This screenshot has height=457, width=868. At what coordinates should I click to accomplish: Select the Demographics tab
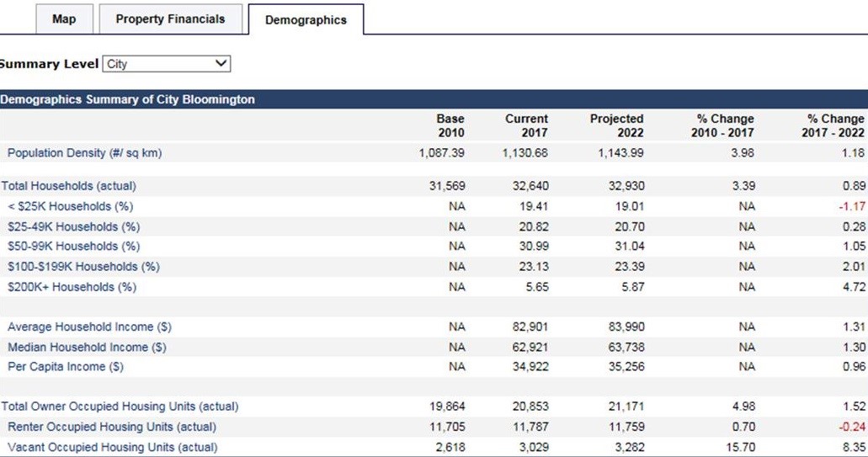[306, 20]
